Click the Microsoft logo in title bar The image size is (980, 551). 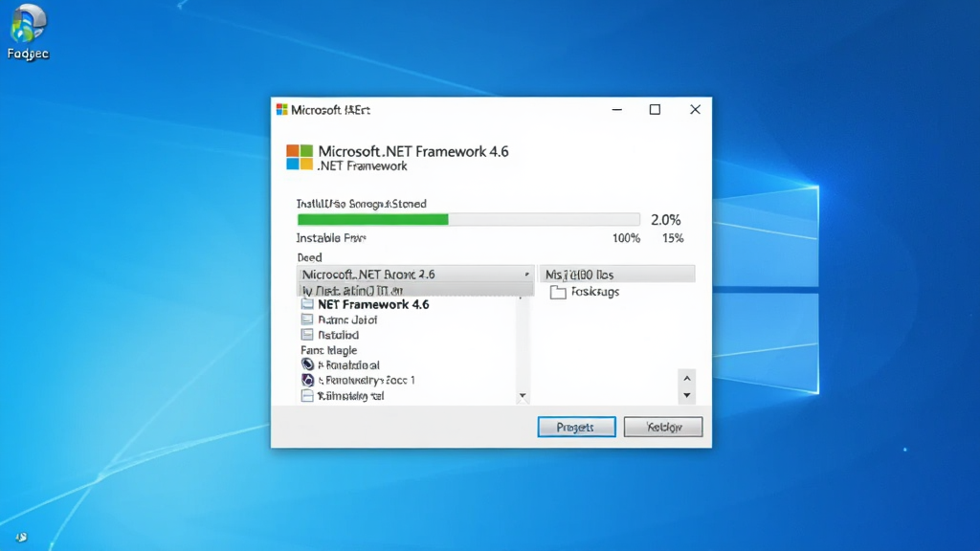point(282,109)
